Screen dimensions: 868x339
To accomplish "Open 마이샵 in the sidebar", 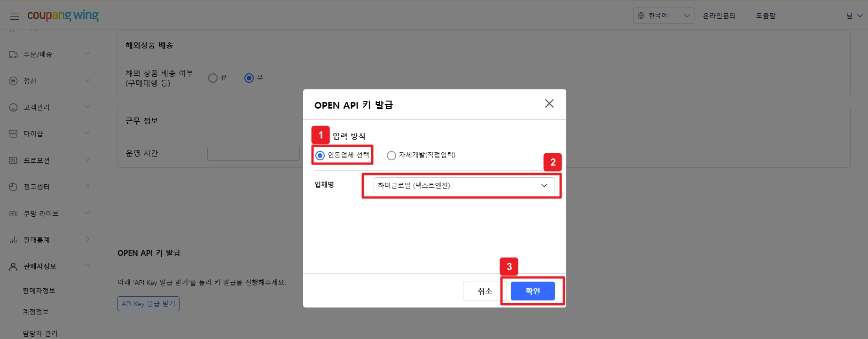I will click(x=33, y=134).
